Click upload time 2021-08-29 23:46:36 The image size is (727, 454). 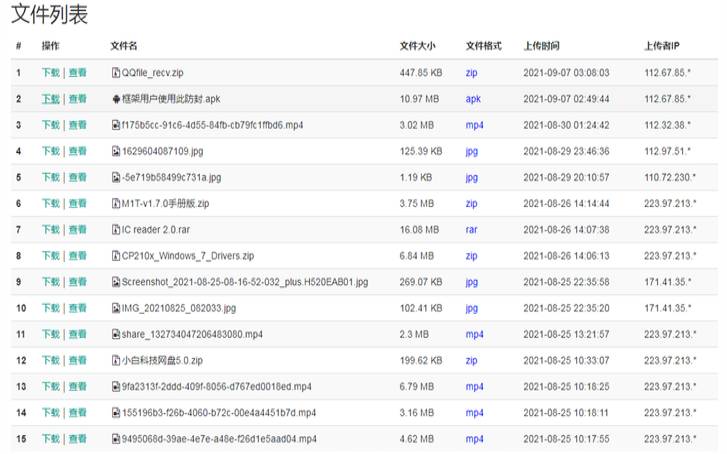pos(566,151)
